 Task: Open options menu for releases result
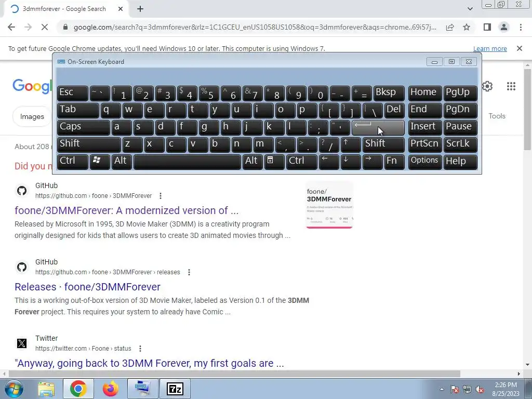[x=189, y=272]
